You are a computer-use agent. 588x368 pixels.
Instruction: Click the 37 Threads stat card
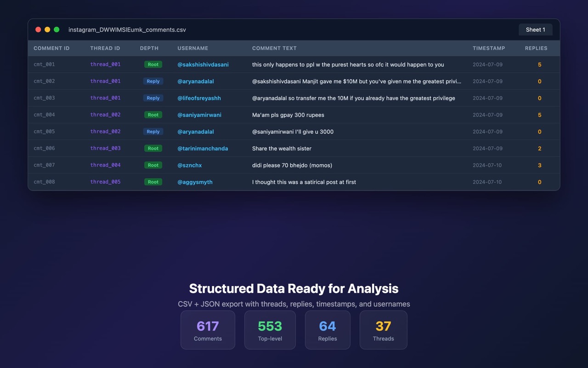pyautogui.click(x=383, y=330)
